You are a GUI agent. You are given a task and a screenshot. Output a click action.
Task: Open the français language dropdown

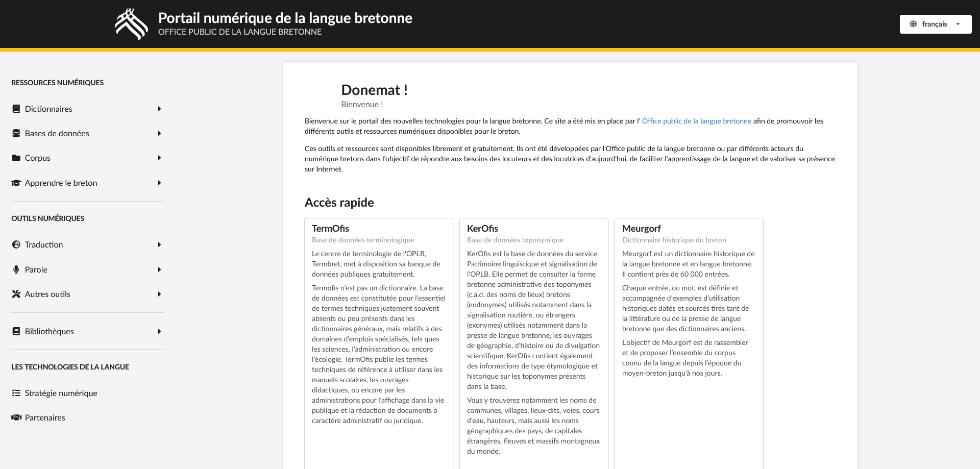tap(935, 24)
